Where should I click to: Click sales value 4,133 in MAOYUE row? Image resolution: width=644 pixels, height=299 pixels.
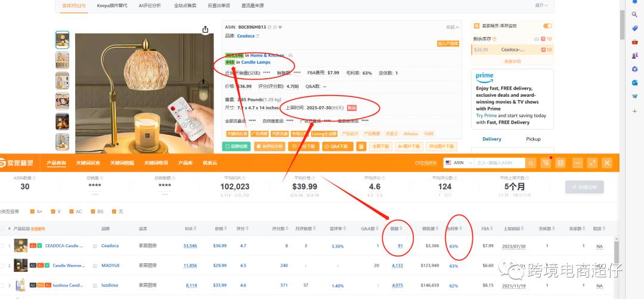coord(397,266)
